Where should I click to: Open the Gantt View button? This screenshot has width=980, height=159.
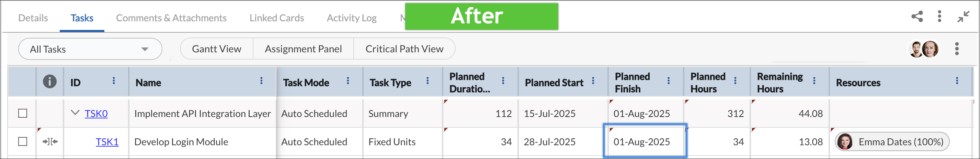coord(216,49)
